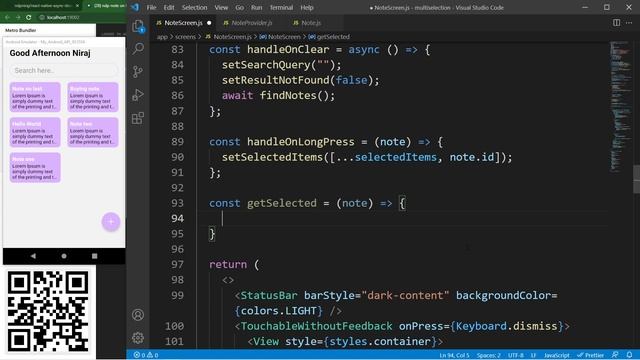
Task: Open the Buying note card
Action: click(93, 97)
